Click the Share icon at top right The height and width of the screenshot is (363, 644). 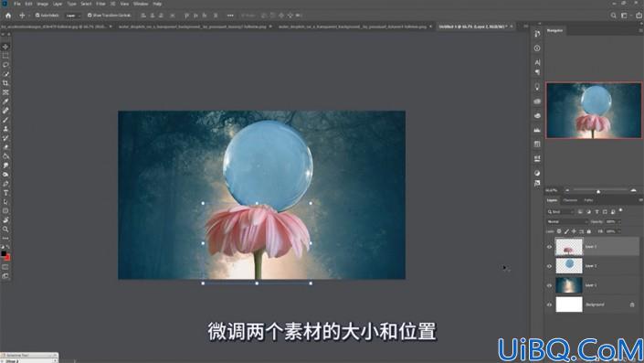[x=639, y=16]
